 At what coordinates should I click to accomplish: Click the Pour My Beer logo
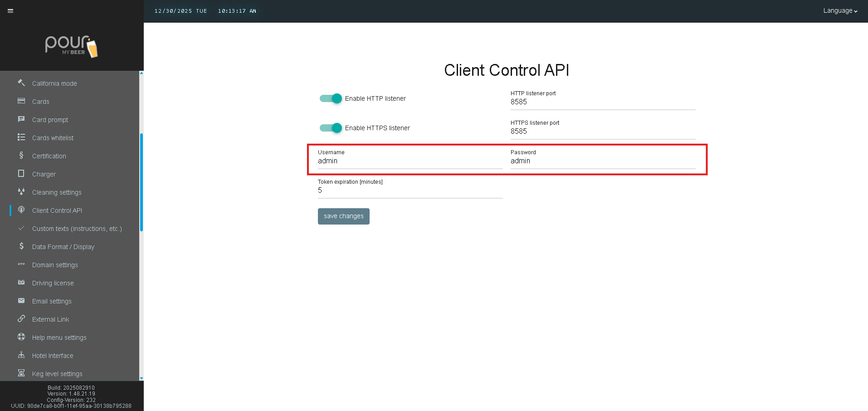pyautogui.click(x=72, y=46)
